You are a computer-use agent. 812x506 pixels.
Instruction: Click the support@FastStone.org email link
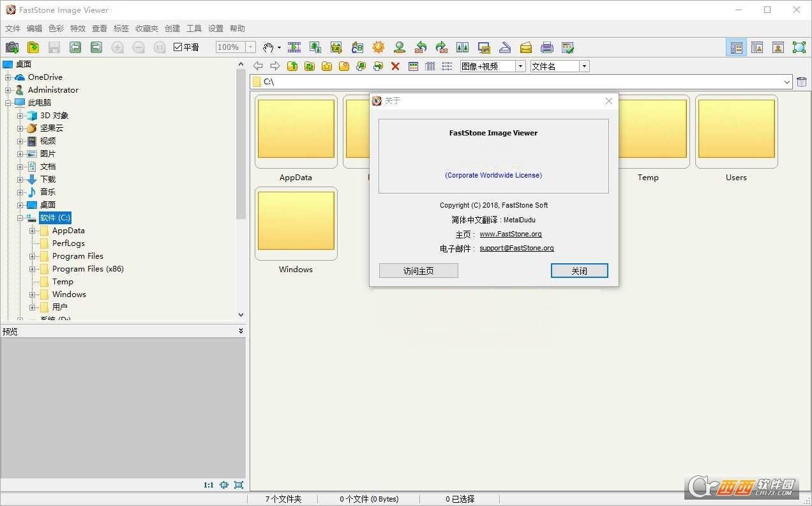516,248
